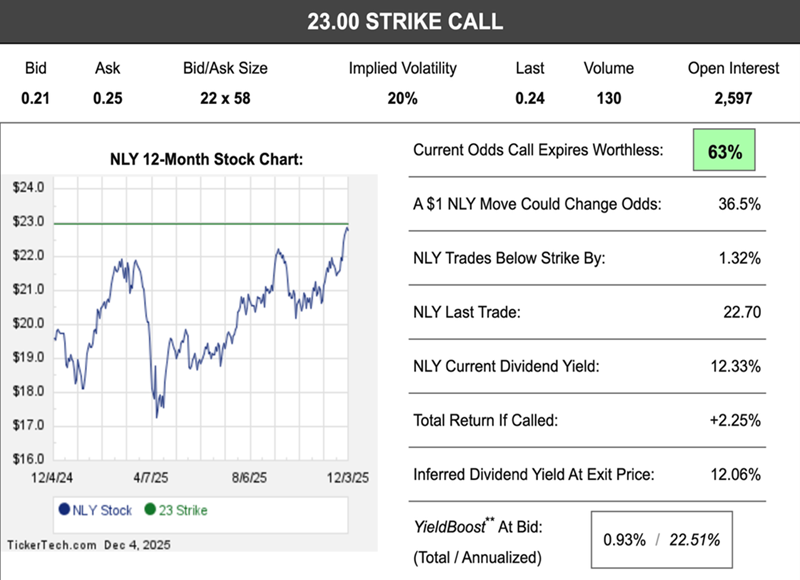The image size is (800, 580).
Task: Select the Bid value 0.21
Action: click(36, 98)
